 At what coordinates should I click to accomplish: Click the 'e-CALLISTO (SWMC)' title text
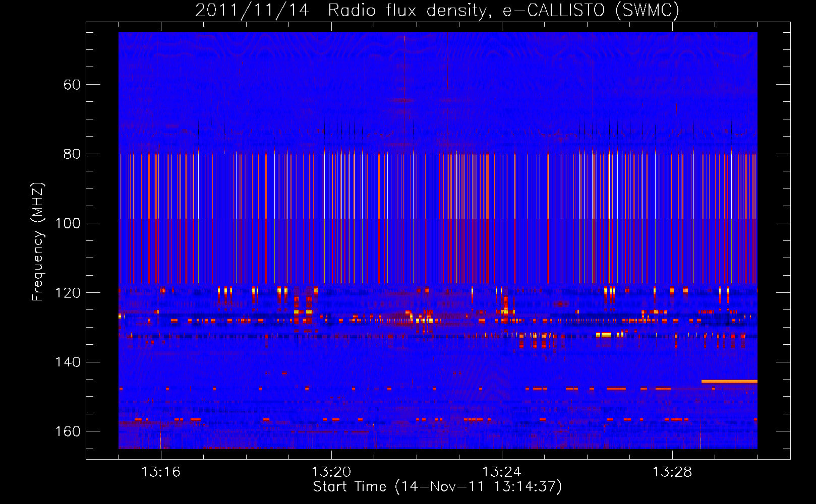click(591, 10)
